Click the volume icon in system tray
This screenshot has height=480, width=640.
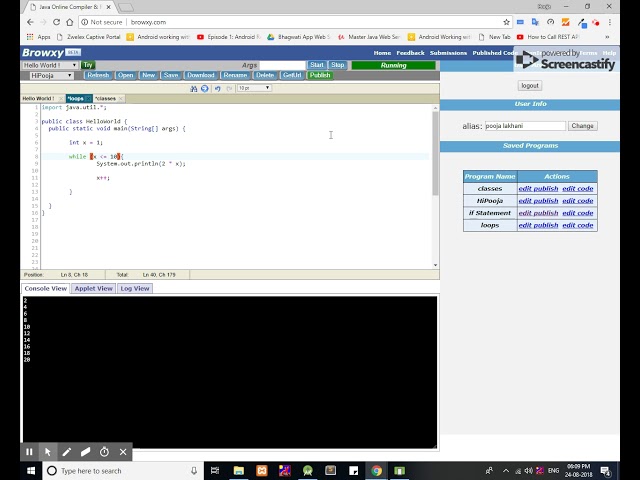(x=529, y=471)
